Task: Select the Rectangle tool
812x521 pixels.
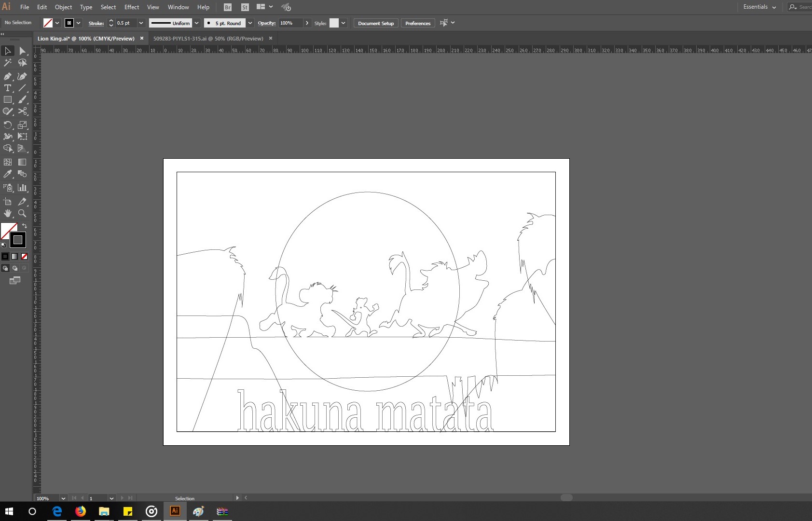Action: pyautogui.click(x=8, y=99)
